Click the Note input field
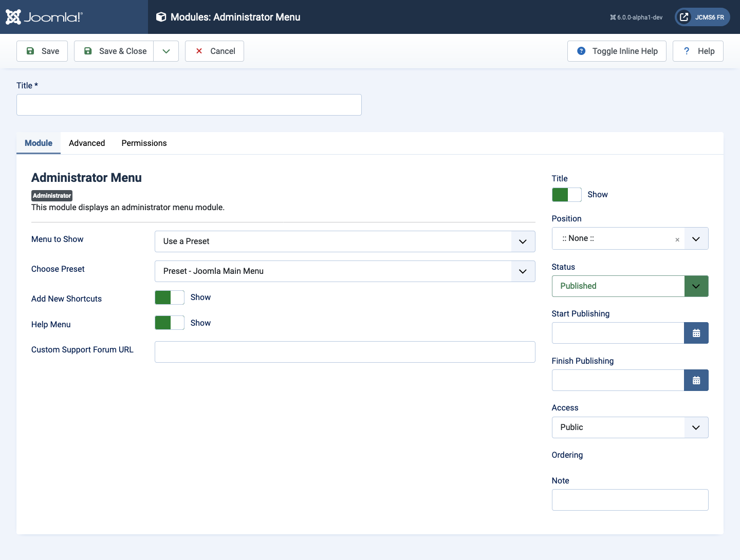The image size is (740, 560). click(630, 500)
